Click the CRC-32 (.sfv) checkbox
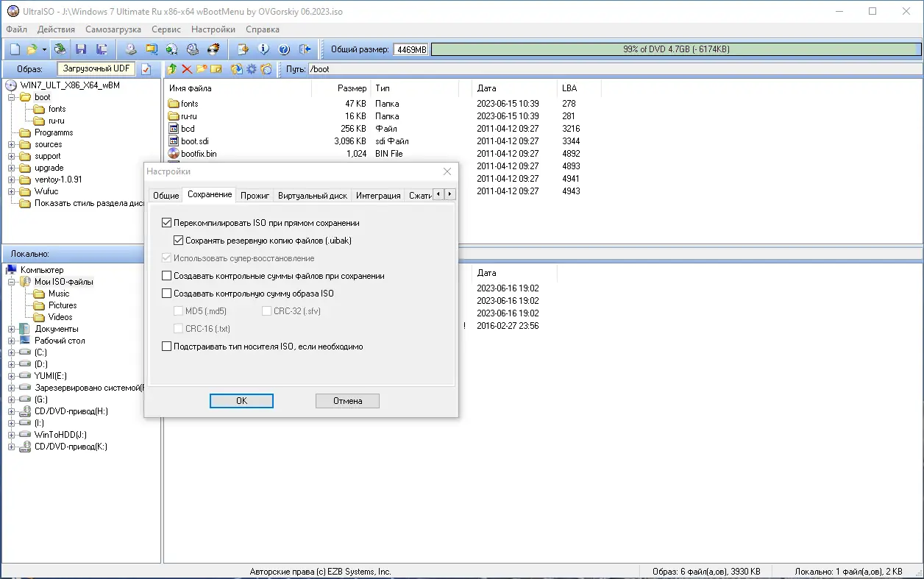 (x=267, y=311)
